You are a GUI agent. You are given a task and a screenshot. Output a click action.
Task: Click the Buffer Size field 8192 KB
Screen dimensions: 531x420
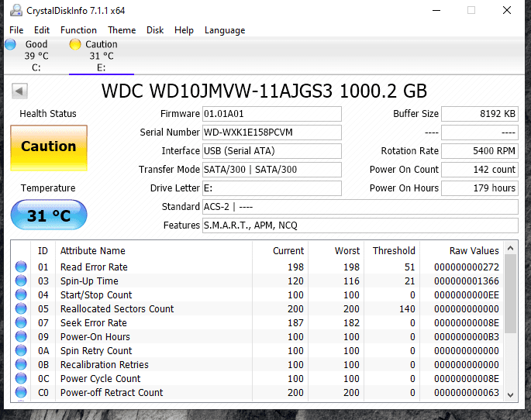click(x=480, y=114)
